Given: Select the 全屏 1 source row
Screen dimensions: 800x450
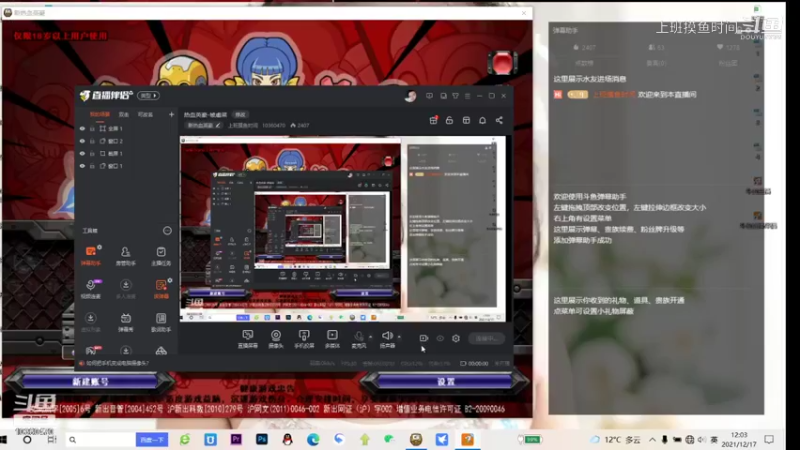Looking at the screenshot, I should [x=127, y=129].
